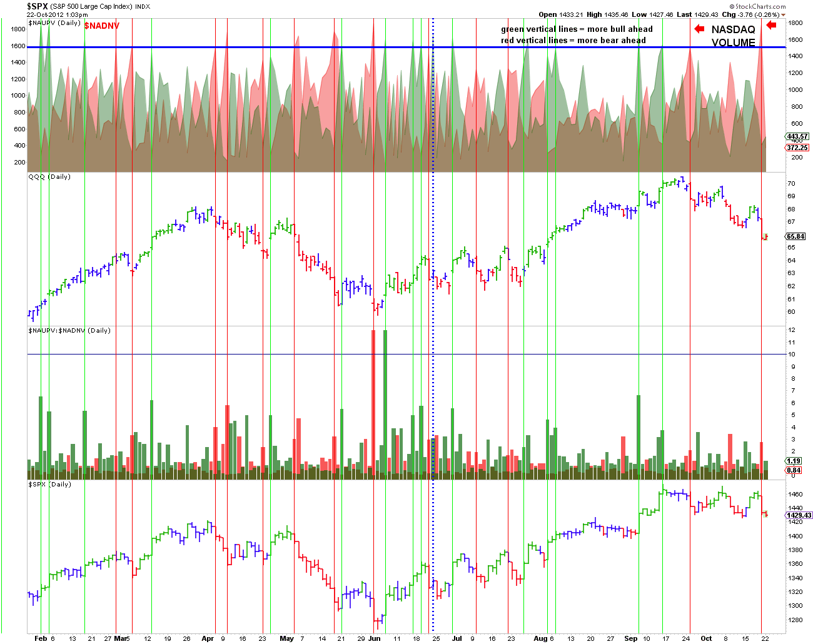This screenshot has height=644, width=813.
Task: Click the 1.19 ratio value tag
Action: [794, 461]
